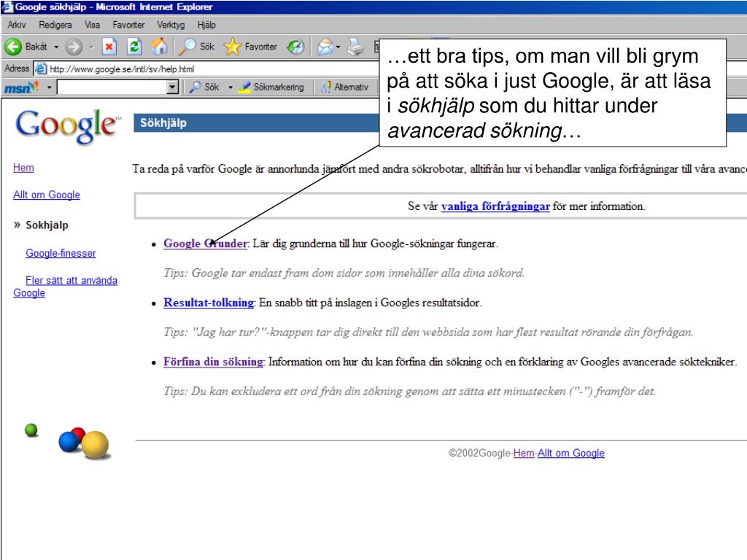747x560 pixels.
Task: Click the Google logo
Action: pyautogui.click(x=66, y=125)
